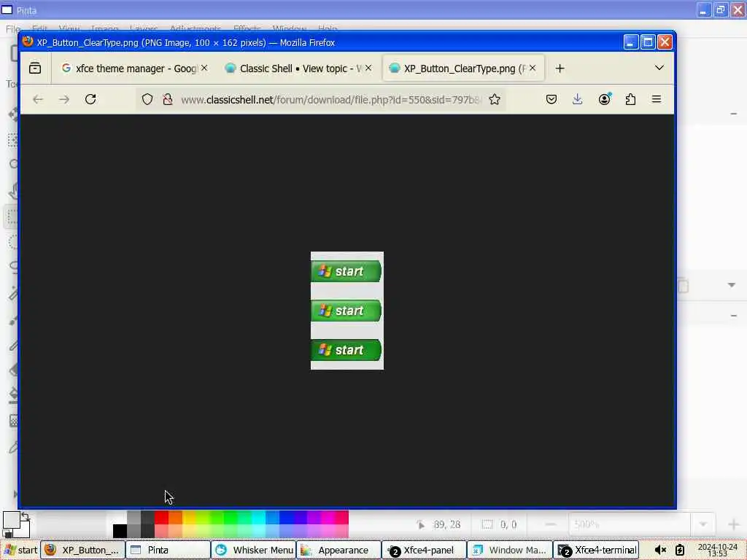Switch to XP_Button_... Firefox taskbar entry
Screen dimensions: 747x560
83,550
